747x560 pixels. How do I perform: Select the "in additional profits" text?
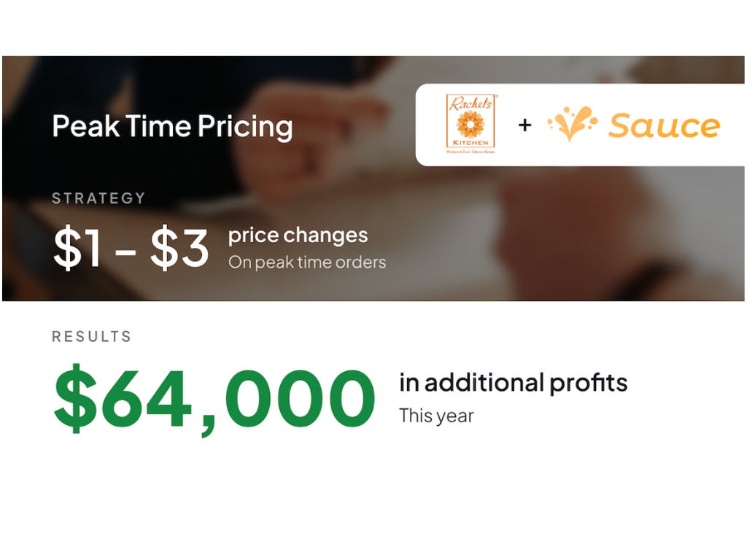(513, 382)
